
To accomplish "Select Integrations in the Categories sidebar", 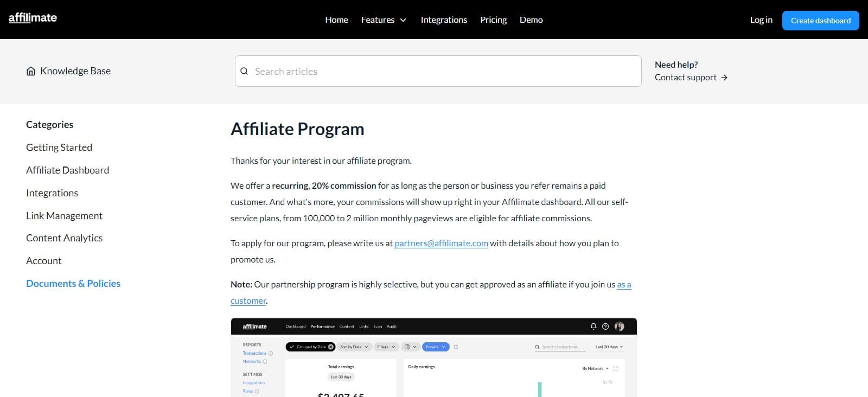I will pyautogui.click(x=52, y=193).
